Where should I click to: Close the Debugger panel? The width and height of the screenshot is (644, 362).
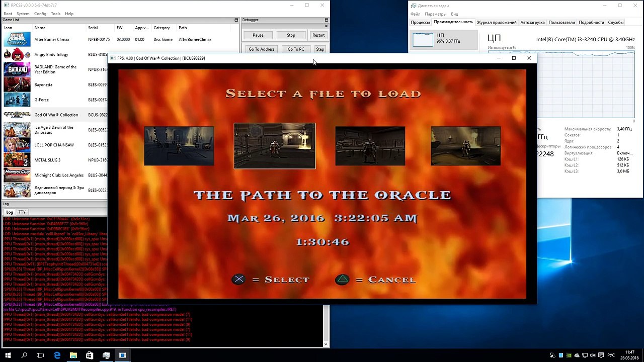click(x=326, y=26)
